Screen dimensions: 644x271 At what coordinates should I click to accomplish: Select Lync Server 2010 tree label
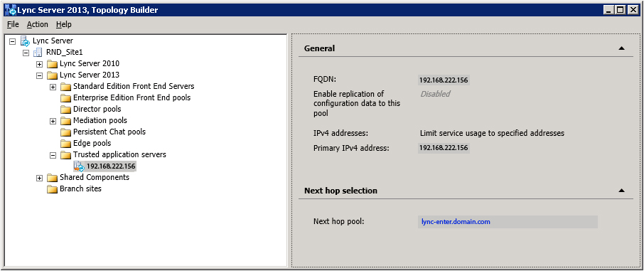tap(90, 64)
